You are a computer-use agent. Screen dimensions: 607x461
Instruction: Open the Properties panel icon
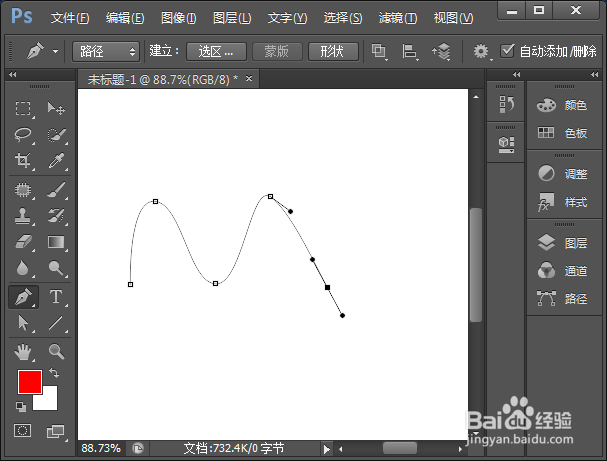click(506, 144)
